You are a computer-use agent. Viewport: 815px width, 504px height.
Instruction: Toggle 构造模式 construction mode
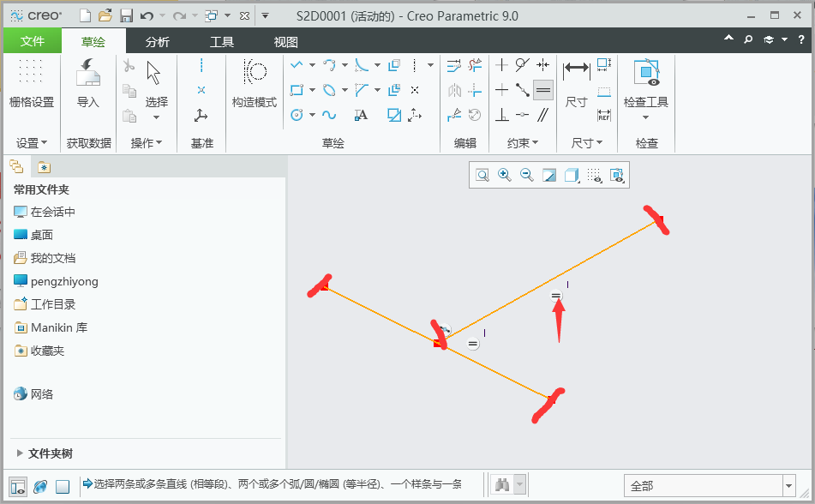coord(255,83)
